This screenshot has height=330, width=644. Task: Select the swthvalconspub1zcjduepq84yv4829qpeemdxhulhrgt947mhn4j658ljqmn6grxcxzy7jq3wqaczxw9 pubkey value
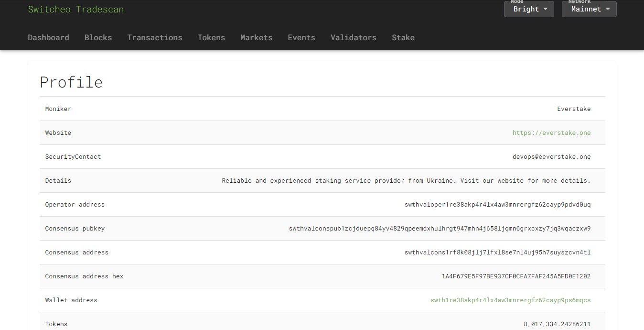click(440, 229)
